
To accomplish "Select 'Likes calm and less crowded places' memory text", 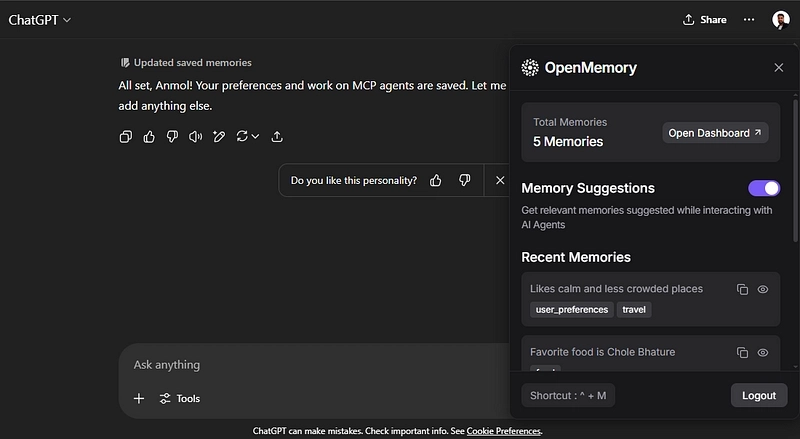I will pos(616,289).
